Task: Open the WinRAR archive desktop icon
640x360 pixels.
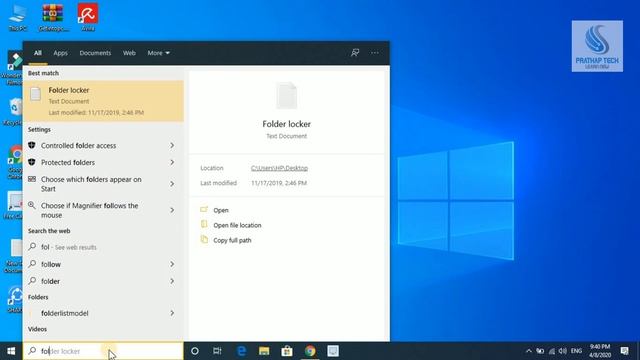Action: pos(53,18)
